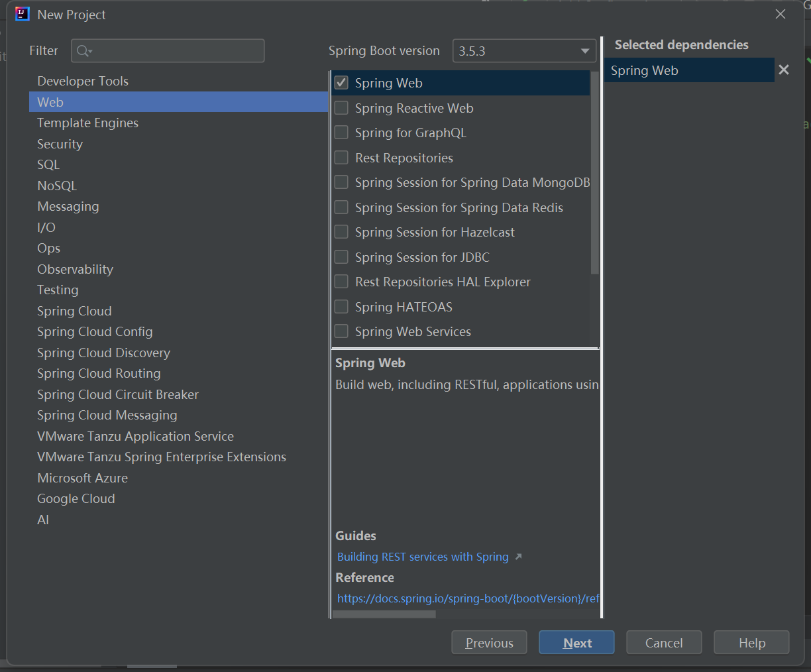Image resolution: width=811 pixels, height=672 pixels.
Task: Check Spring for GraphQL dependency
Action: point(341,133)
